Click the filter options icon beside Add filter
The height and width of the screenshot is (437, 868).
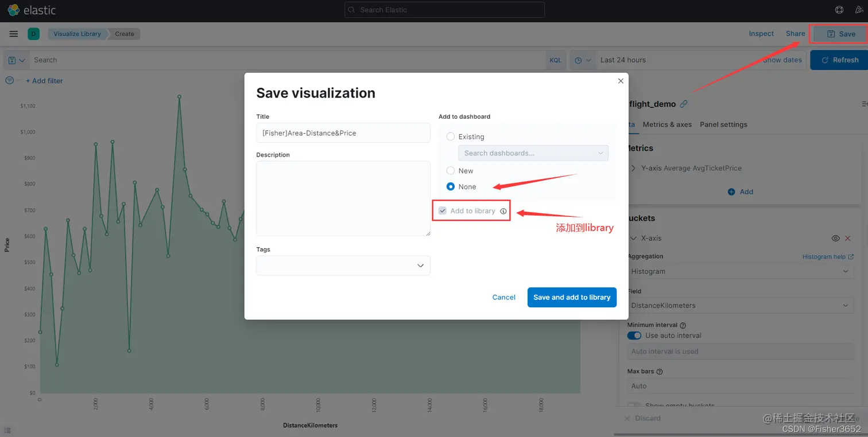point(9,81)
